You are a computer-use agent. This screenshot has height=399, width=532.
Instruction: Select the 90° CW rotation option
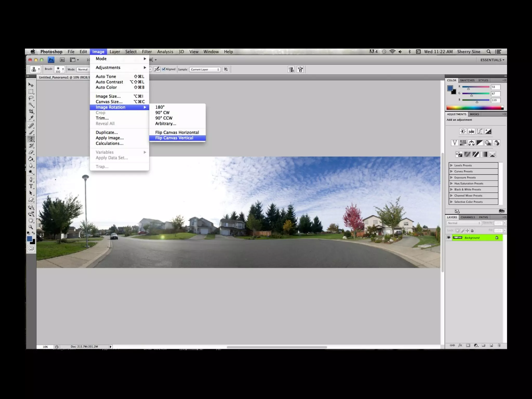pyautogui.click(x=162, y=113)
